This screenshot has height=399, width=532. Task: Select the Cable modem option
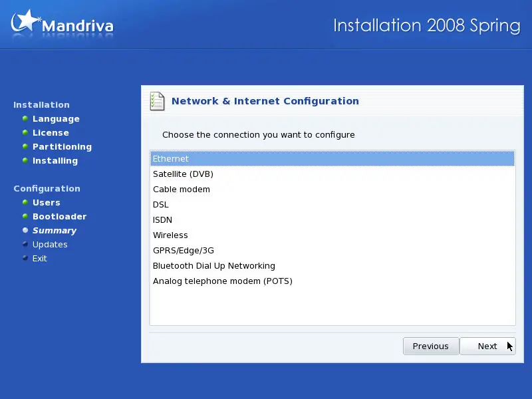(x=332, y=190)
